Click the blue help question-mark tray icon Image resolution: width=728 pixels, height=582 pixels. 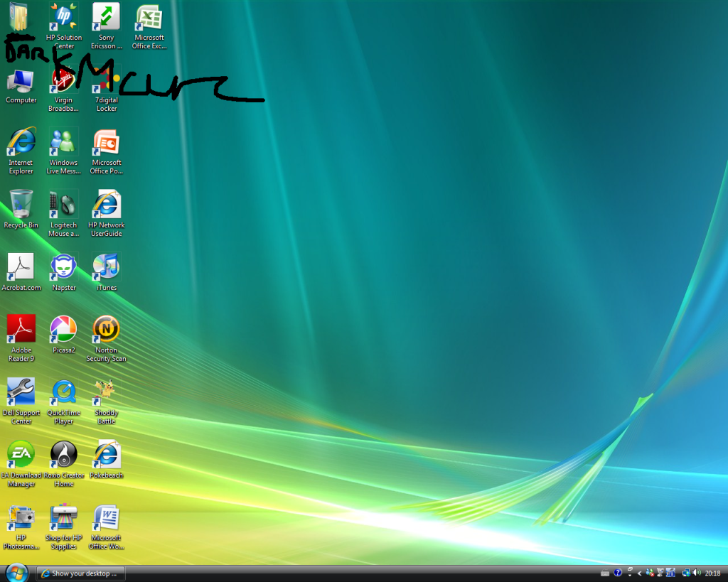(618, 573)
